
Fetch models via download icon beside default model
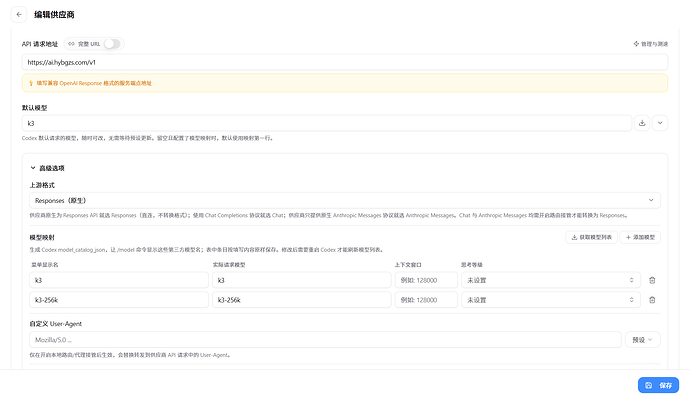(x=642, y=123)
